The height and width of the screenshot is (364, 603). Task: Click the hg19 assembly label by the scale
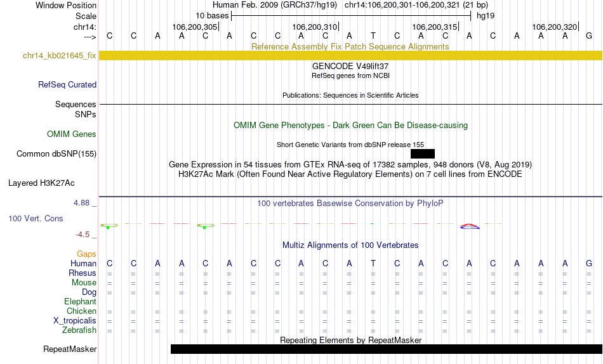486,16
